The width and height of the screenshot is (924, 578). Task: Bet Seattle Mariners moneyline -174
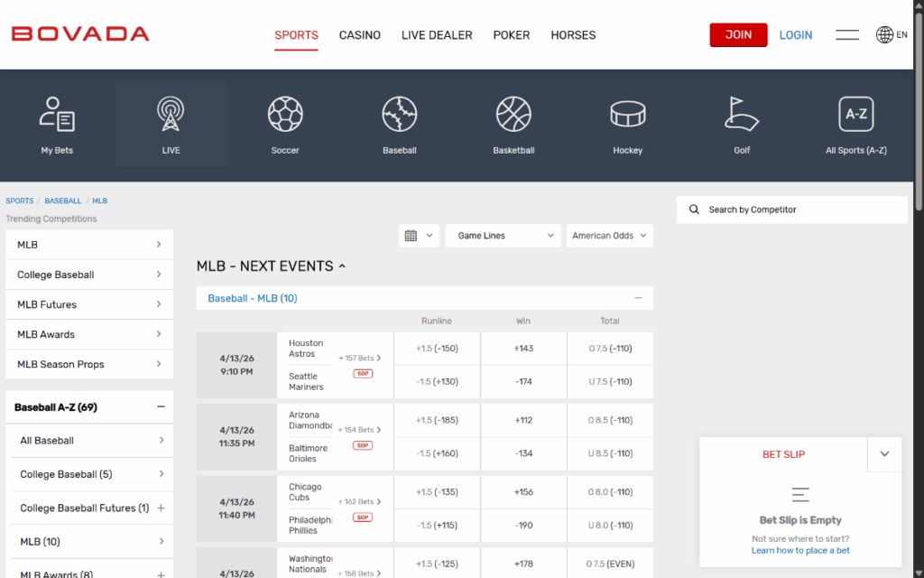[523, 382]
